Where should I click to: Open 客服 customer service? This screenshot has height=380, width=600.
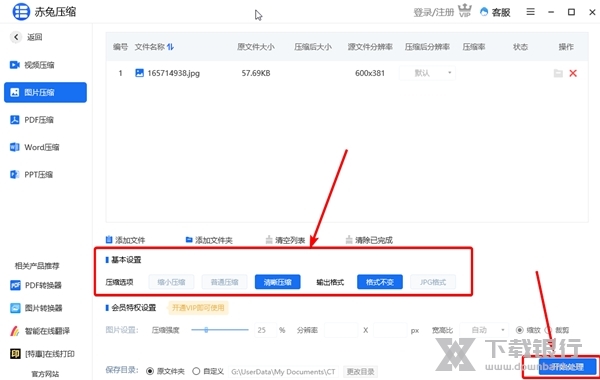pos(496,12)
